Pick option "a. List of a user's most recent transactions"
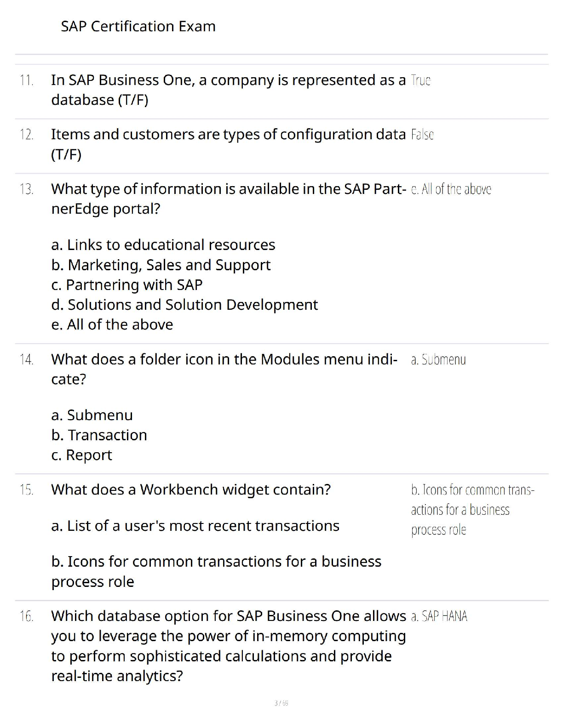563x728 pixels. coord(195,525)
